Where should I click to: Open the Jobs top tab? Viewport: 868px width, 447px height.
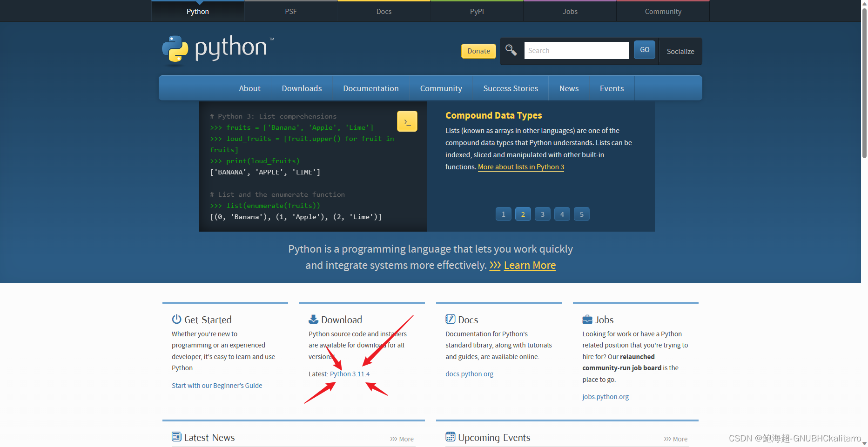tap(570, 11)
